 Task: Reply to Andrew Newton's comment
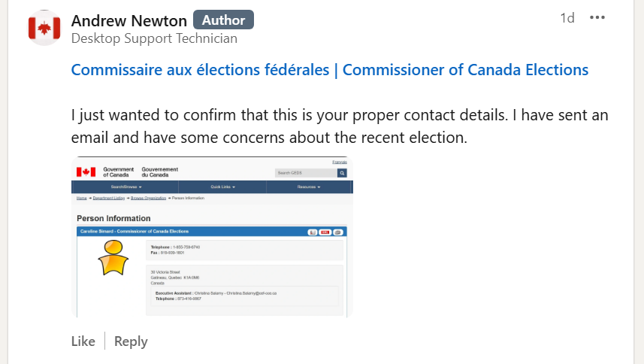click(x=131, y=341)
